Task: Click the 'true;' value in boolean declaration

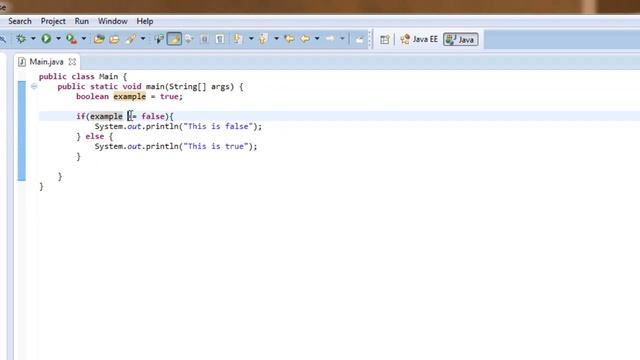Action: pyautogui.click(x=171, y=96)
